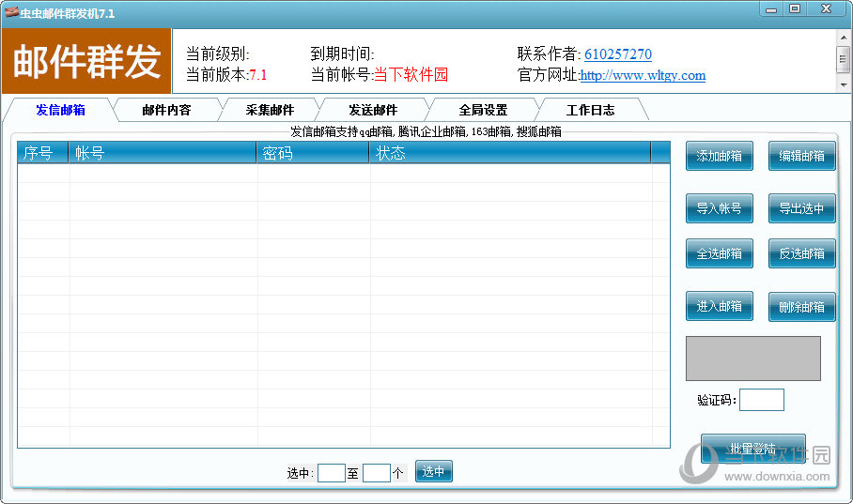
Task: Invert selection using 反选邮箱
Action: pos(801,253)
